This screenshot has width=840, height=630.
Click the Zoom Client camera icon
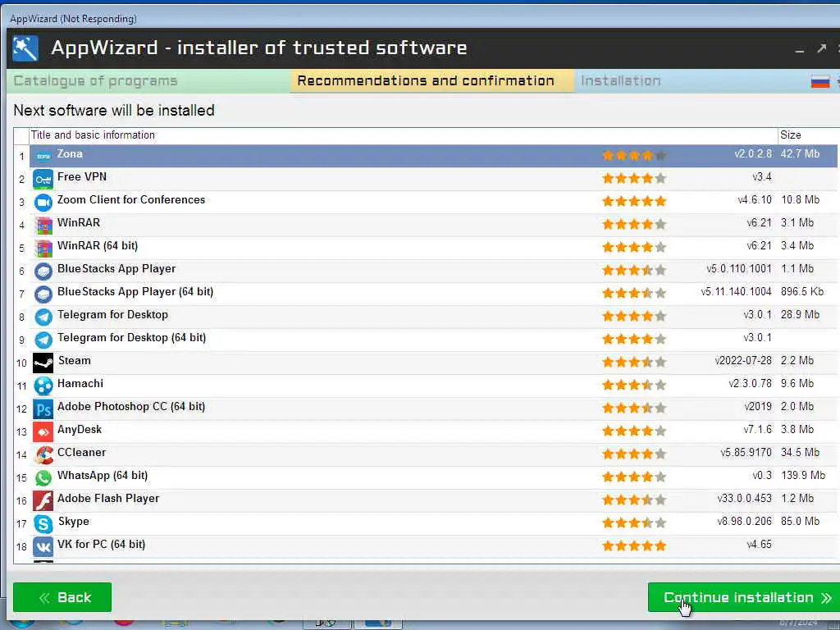[43, 202]
